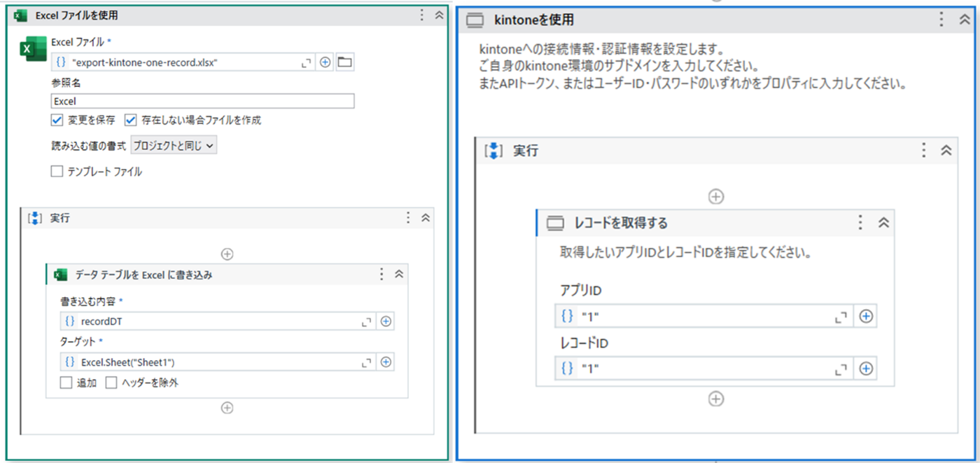Open options menu of left 実行 sequence

pos(408,218)
